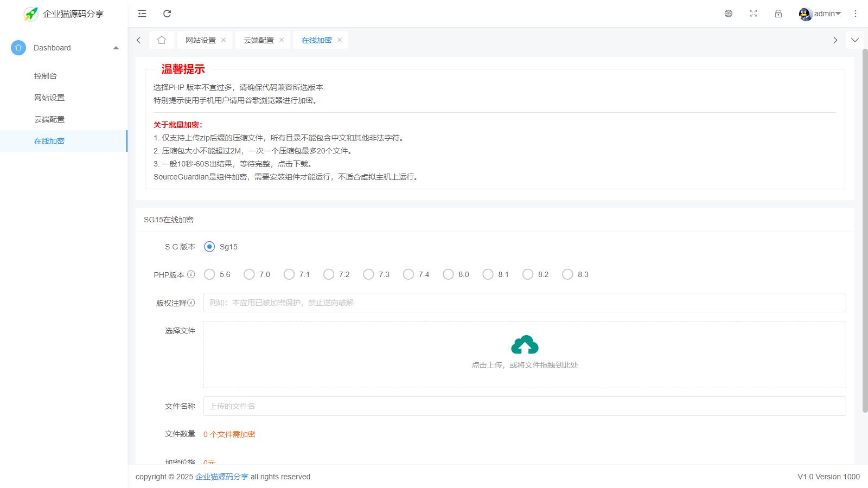
Task: Open the vertical three-dot more menu
Action: point(856,14)
